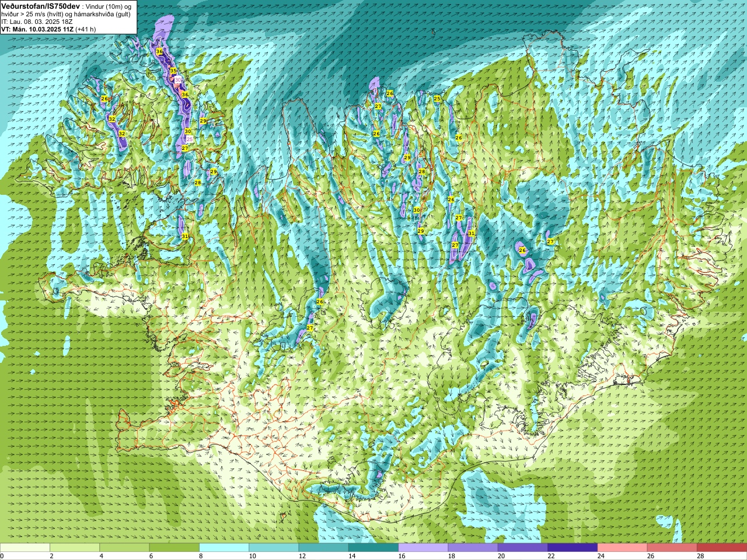The height and width of the screenshot is (560, 747).
Task: Click the "VT: Mán. 10.03.2025 11Z" valid time
Action: [x=37, y=29]
